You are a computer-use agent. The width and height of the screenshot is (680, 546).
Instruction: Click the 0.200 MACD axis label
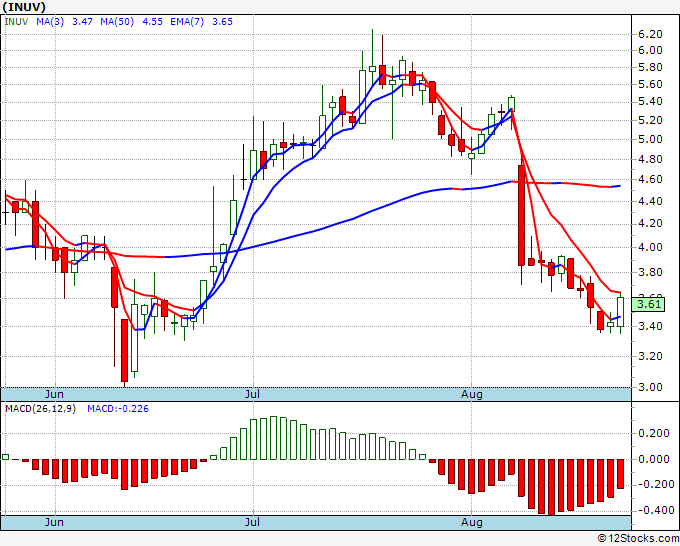coord(654,434)
